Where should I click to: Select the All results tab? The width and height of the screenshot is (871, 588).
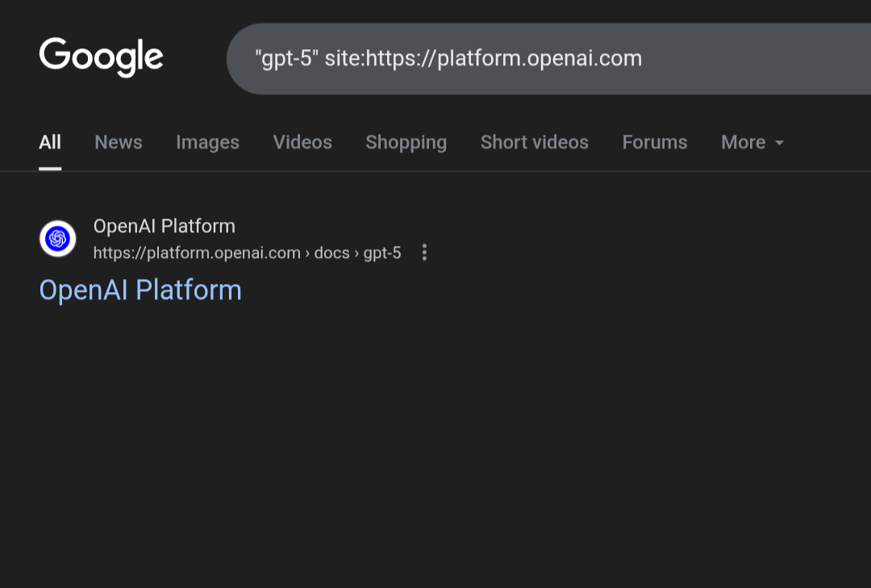click(x=50, y=143)
